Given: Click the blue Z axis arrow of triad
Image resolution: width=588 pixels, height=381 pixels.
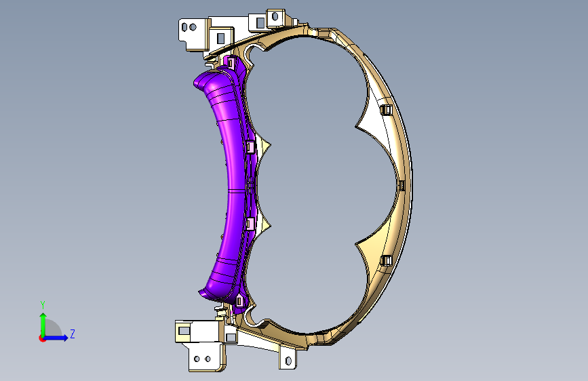Looking at the screenshot, I should (56, 338).
